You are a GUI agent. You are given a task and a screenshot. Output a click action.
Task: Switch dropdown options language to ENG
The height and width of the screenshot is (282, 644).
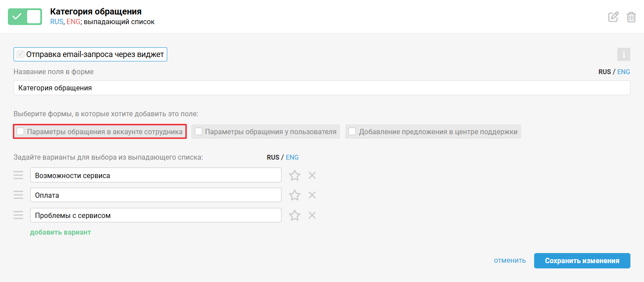(292, 157)
